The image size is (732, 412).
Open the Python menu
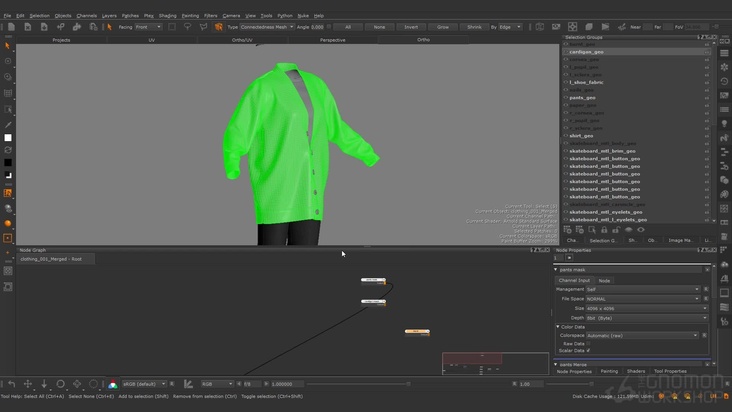coord(285,15)
